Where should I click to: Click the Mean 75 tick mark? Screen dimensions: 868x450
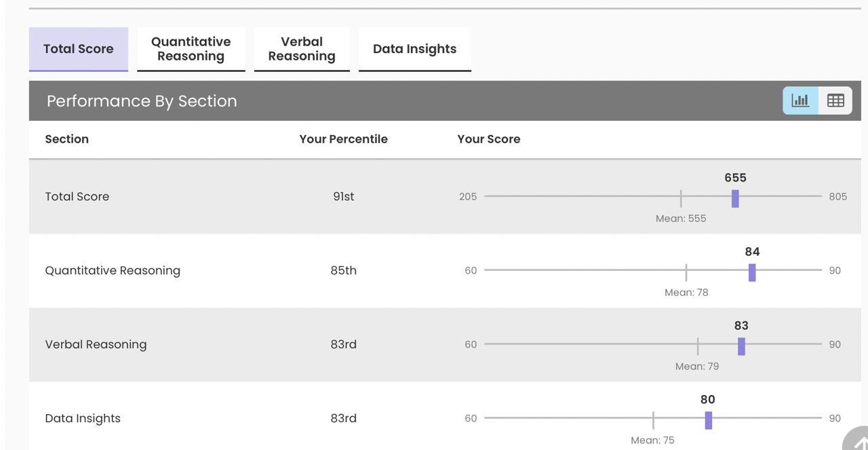[x=653, y=420]
